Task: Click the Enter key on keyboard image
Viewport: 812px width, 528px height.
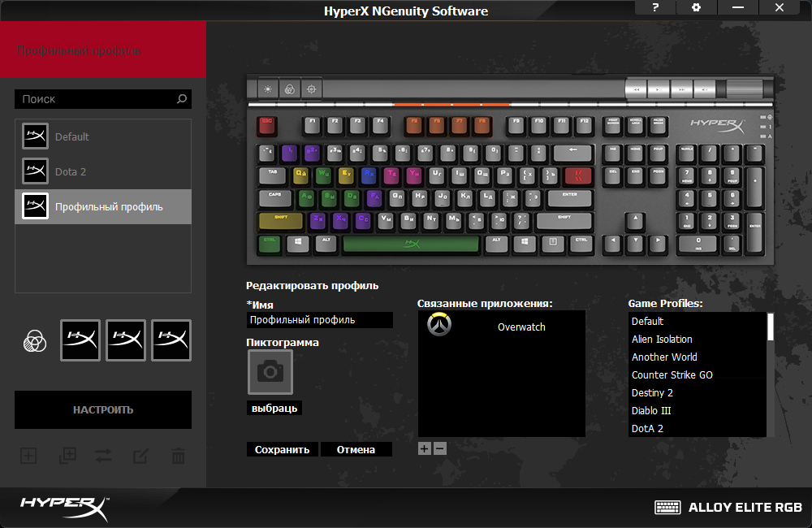Action: click(x=570, y=198)
